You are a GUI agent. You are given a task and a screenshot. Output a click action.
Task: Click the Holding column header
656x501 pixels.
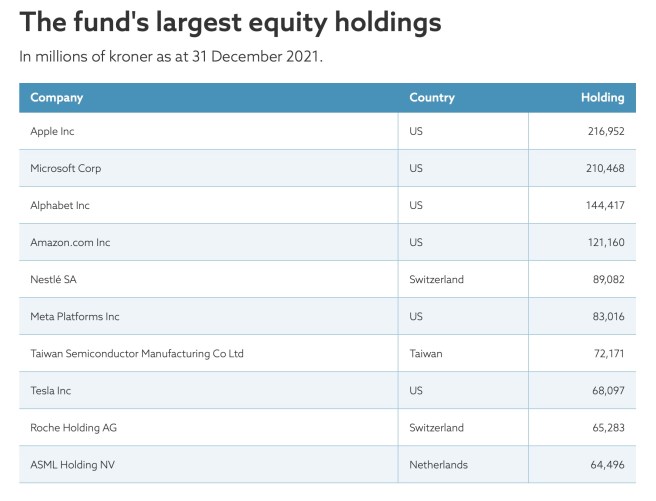(602, 98)
